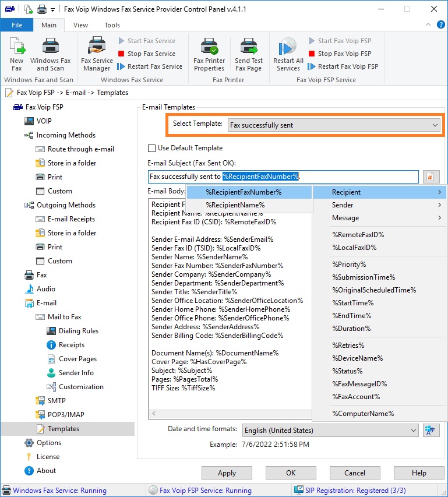This screenshot has height=497, width=448.
Task: Click the Apply button
Action: 227,473
